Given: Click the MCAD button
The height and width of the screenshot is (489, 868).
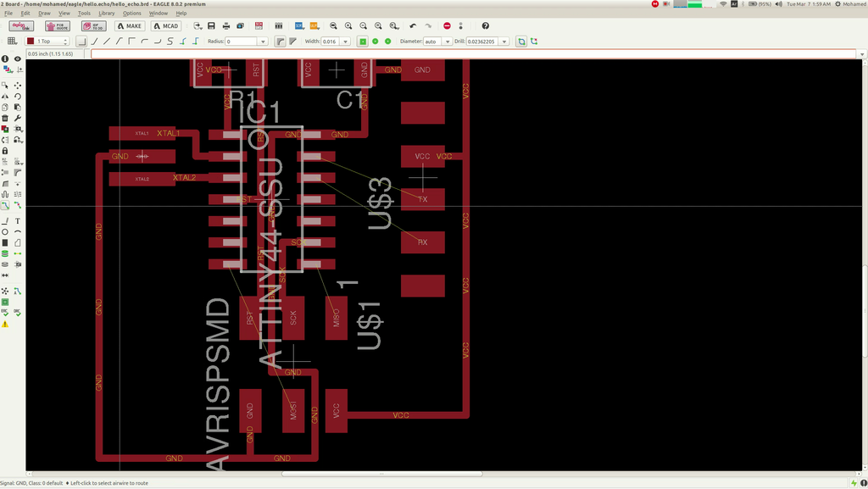Looking at the screenshot, I should click(x=166, y=26).
